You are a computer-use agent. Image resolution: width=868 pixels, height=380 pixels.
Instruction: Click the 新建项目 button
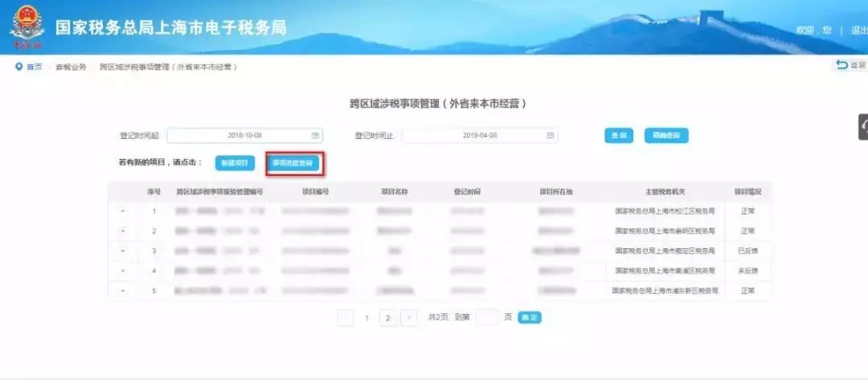pos(235,163)
